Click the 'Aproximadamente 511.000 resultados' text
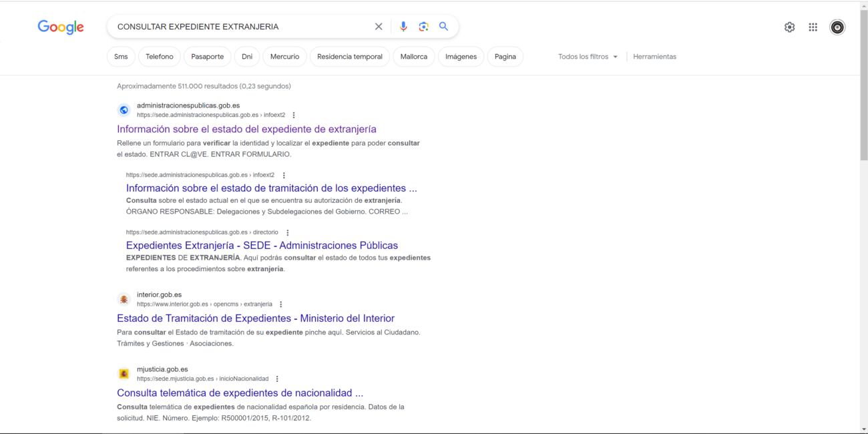This screenshot has width=868, height=434. (x=204, y=86)
